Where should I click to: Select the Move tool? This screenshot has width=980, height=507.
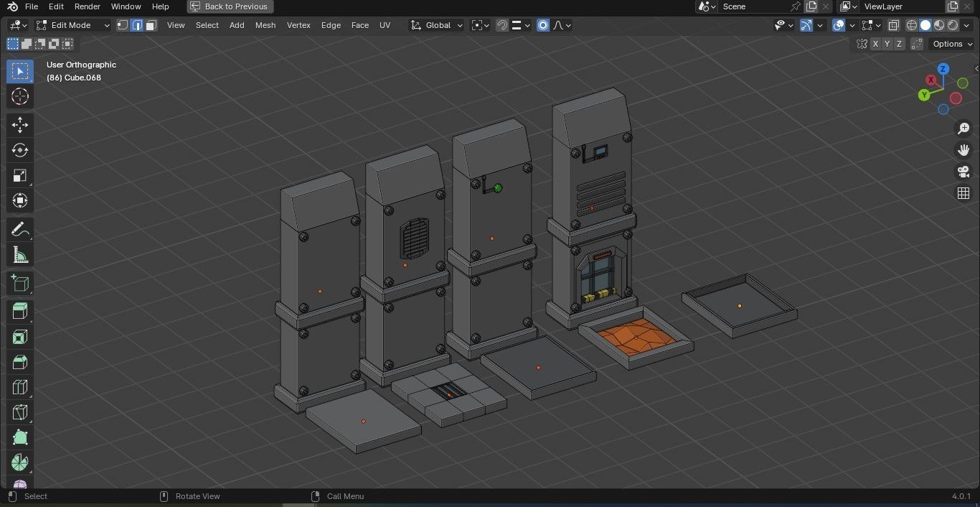tap(19, 125)
